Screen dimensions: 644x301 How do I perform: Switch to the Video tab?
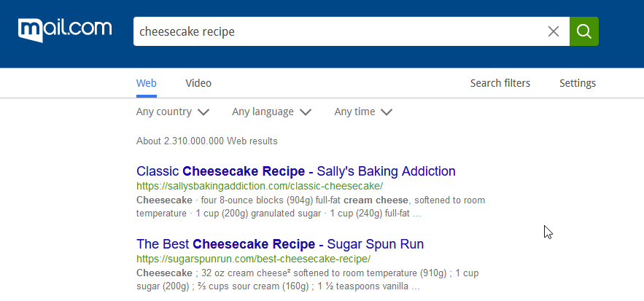point(198,83)
